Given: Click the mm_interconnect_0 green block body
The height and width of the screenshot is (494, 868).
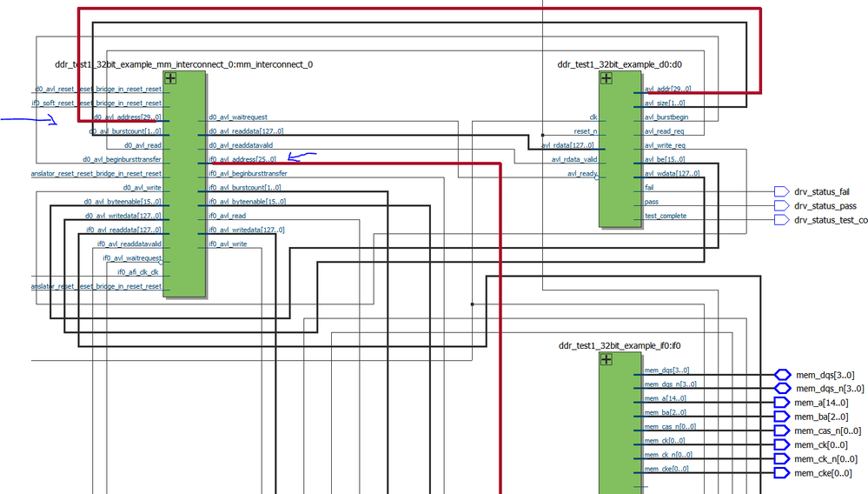Looking at the screenshot, I should pos(184,184).
